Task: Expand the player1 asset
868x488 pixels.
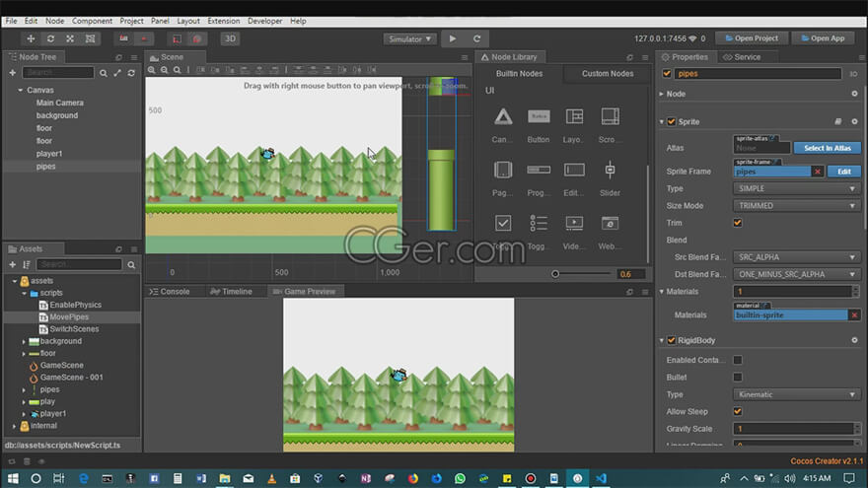Action: point(24,414)
